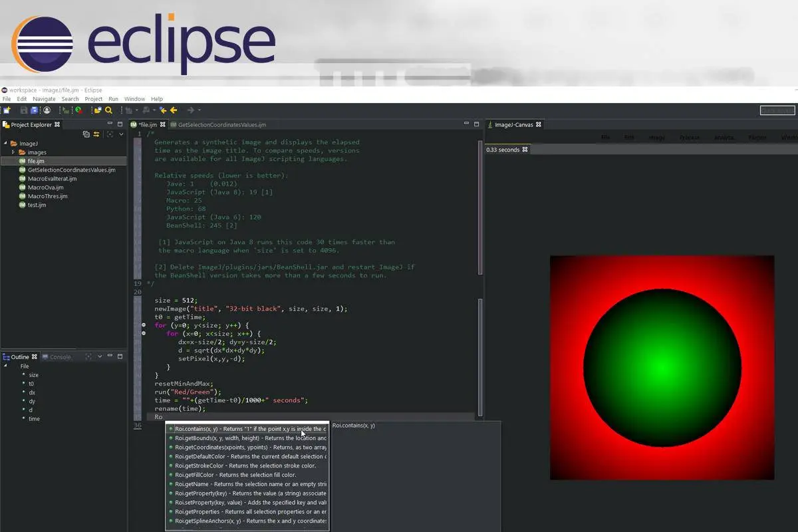The height and width of the screenshot is (532, 798).
Task: Click the focus icon in Outline toolbar
Action: tap(88, 356)
